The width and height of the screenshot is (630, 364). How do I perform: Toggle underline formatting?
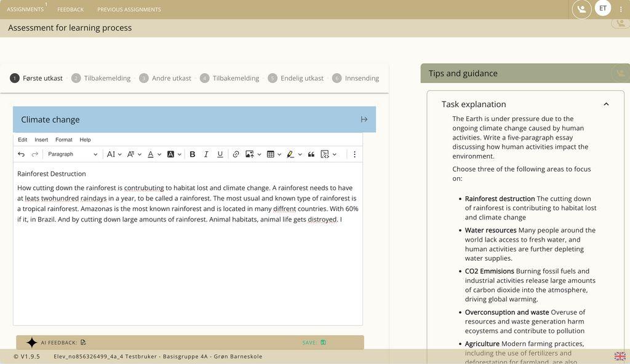pyautogui.click(x=220, y=154)
